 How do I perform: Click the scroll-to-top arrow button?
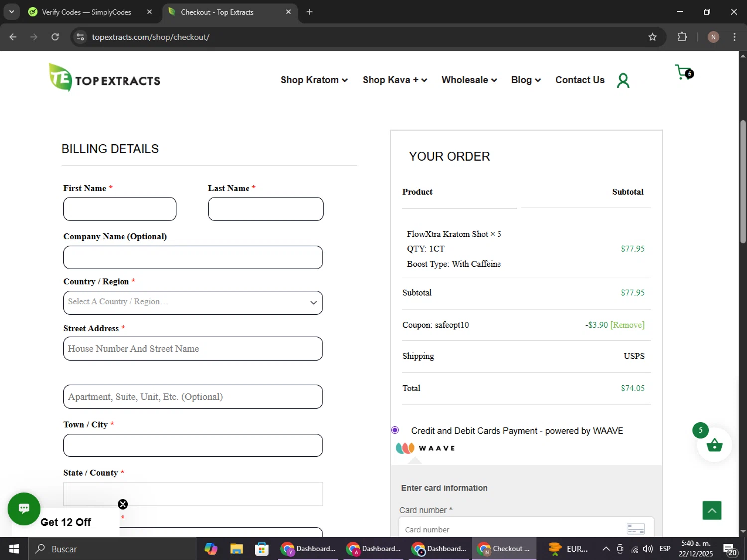712,510
